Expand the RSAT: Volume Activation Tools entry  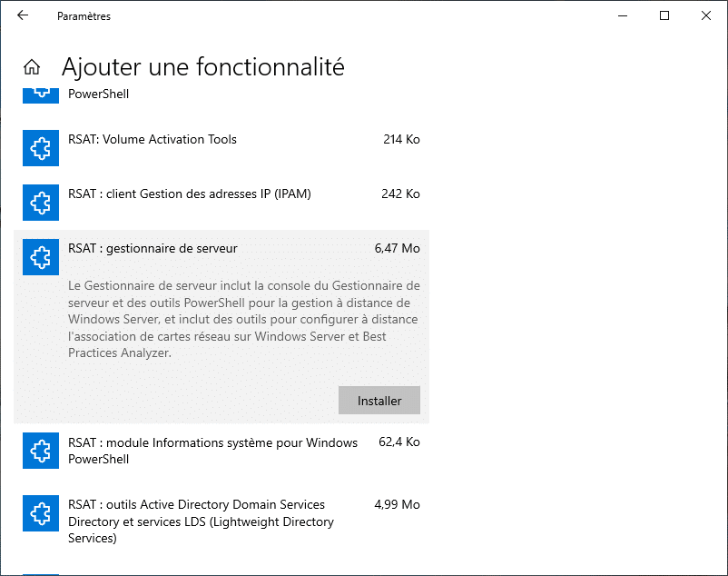221,148
